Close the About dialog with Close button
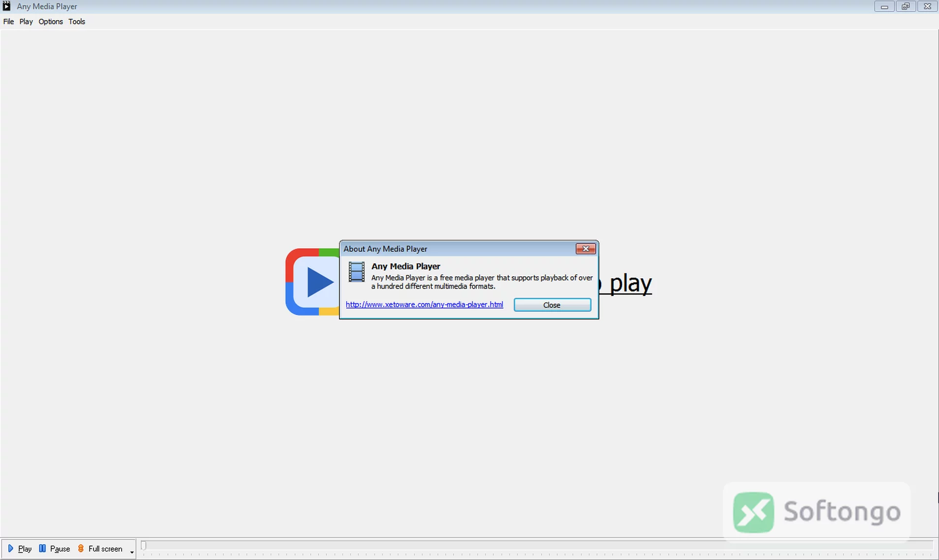The width and height of the screenshot is (939, 560). (x=552, y=305)
